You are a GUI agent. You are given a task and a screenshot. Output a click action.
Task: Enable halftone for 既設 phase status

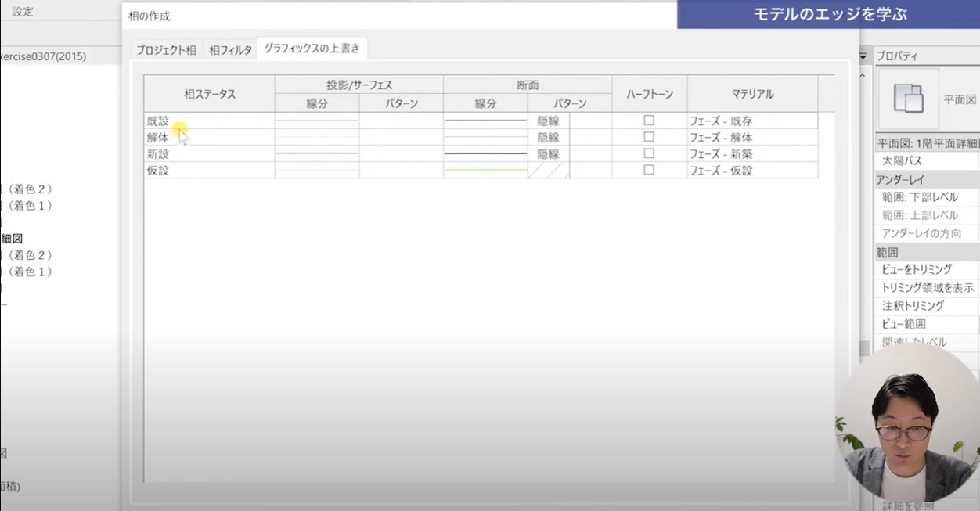click(x=648, y=121)
